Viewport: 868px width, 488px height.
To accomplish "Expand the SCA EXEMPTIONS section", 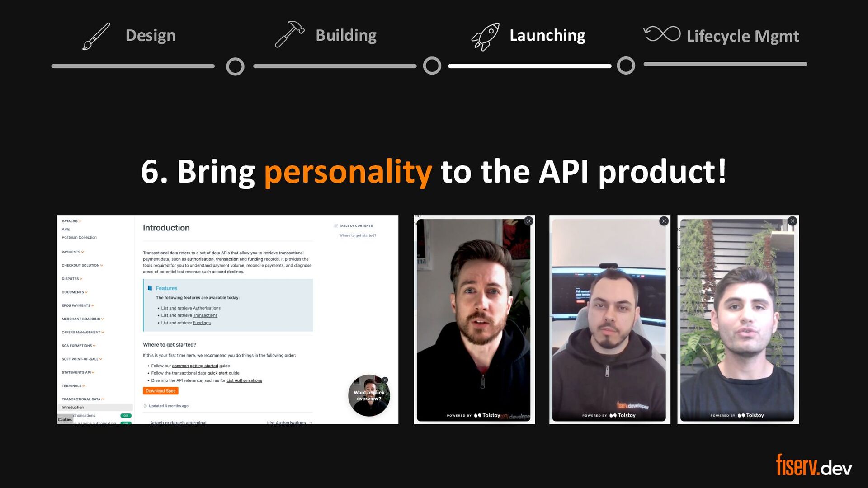I will [x=79, y=346].
